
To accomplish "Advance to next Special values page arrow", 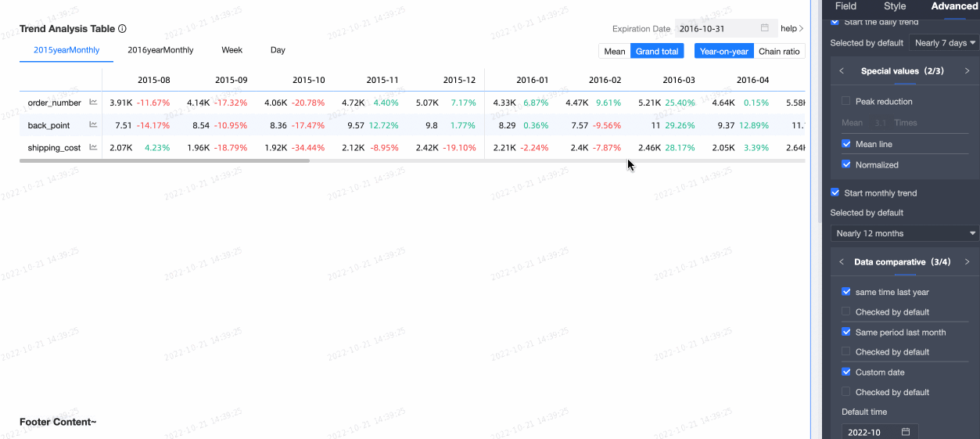I will 967,71.
